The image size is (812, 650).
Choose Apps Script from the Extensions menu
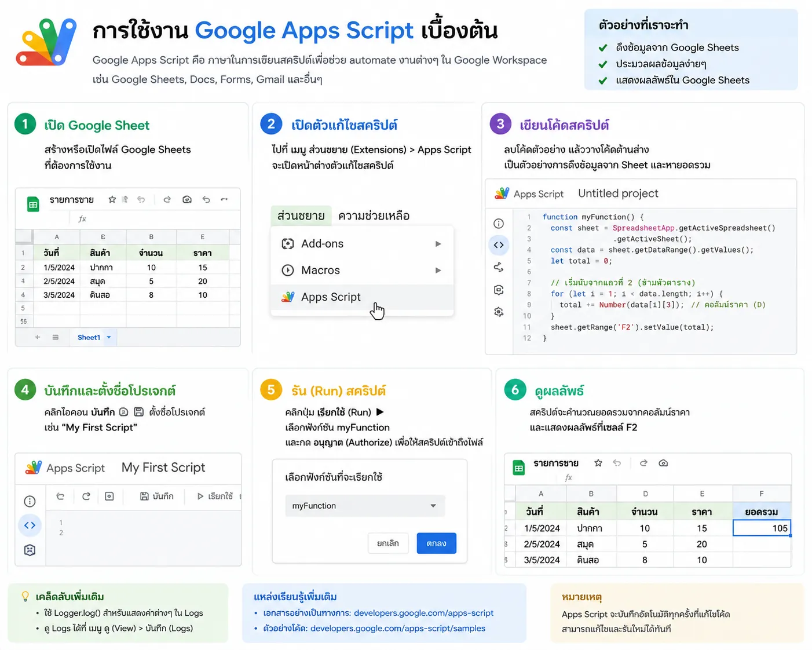point(362,297)
